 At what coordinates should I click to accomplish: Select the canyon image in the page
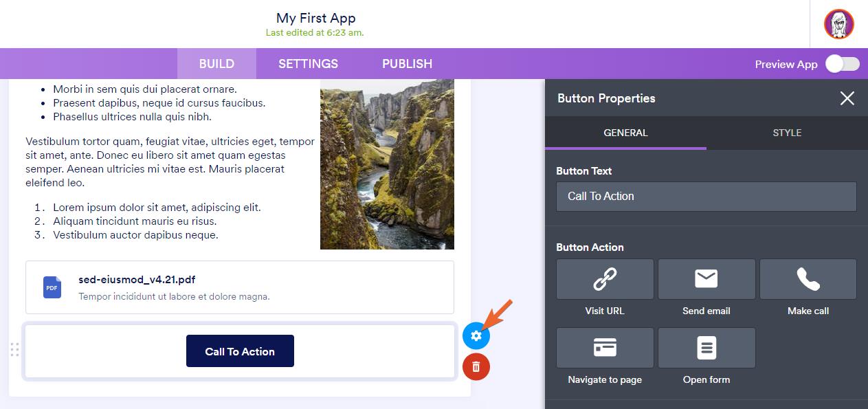387,164
